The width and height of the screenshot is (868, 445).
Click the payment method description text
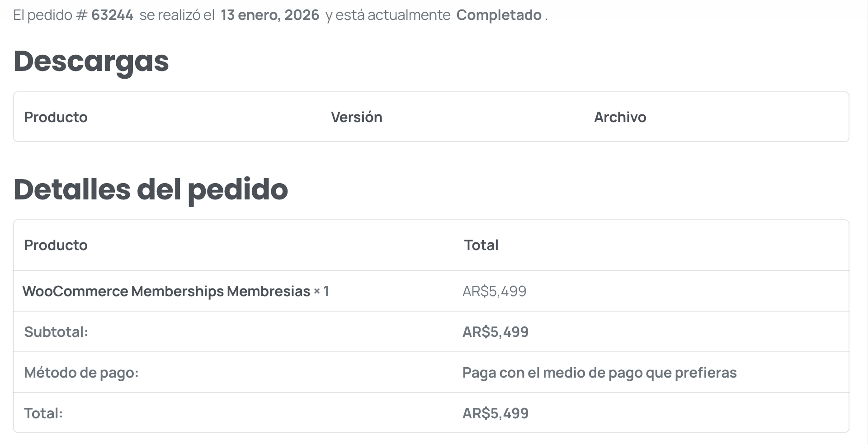599,373
